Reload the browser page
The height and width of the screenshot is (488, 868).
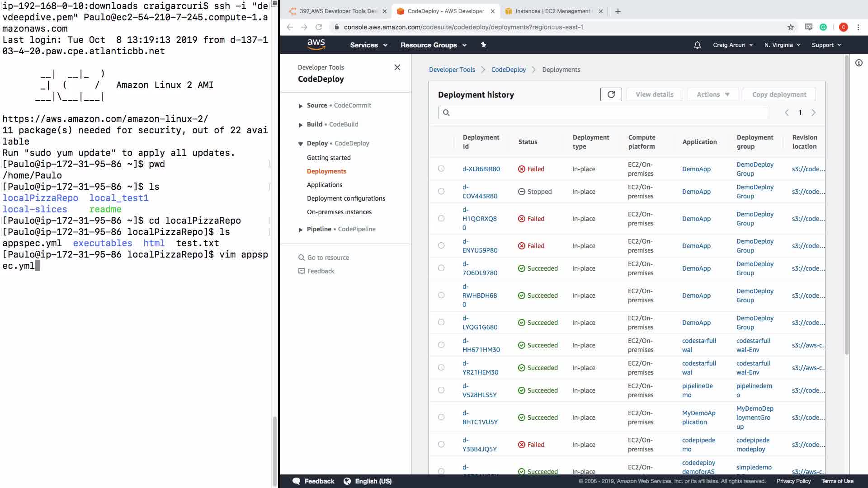(x=319, y=27)
